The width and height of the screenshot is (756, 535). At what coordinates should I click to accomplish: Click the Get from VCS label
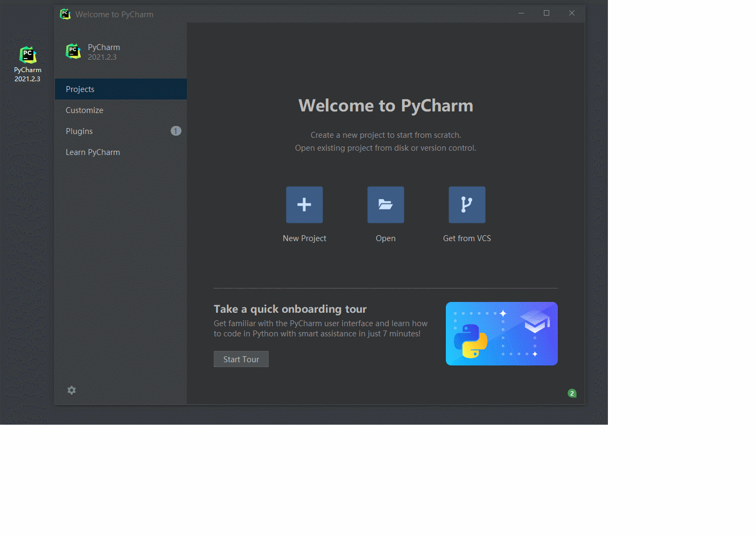click(x=467, y=238)
